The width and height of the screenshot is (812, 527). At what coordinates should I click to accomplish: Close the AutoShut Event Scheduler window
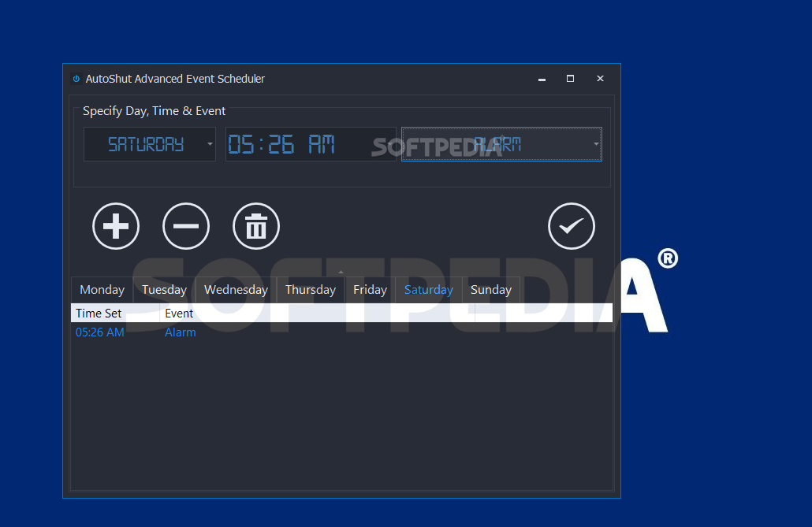click(600, 79)
